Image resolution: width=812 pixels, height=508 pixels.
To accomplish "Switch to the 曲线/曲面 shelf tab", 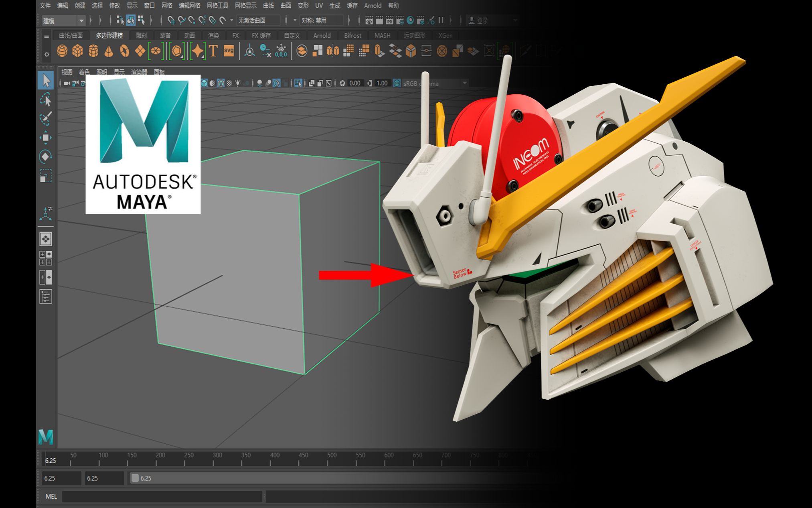I will (x=71, y=36).
